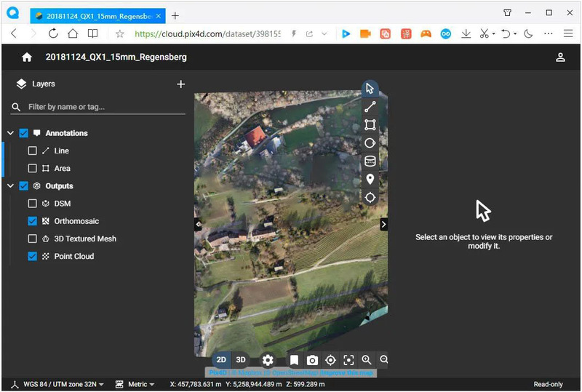Click the Read-only status text

coord(548,384)
